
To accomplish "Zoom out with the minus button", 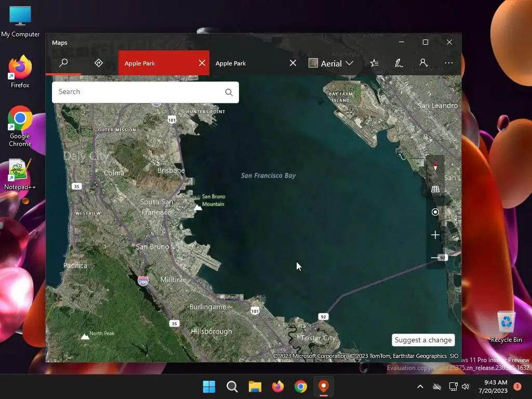I will click(x=435, y=258).
